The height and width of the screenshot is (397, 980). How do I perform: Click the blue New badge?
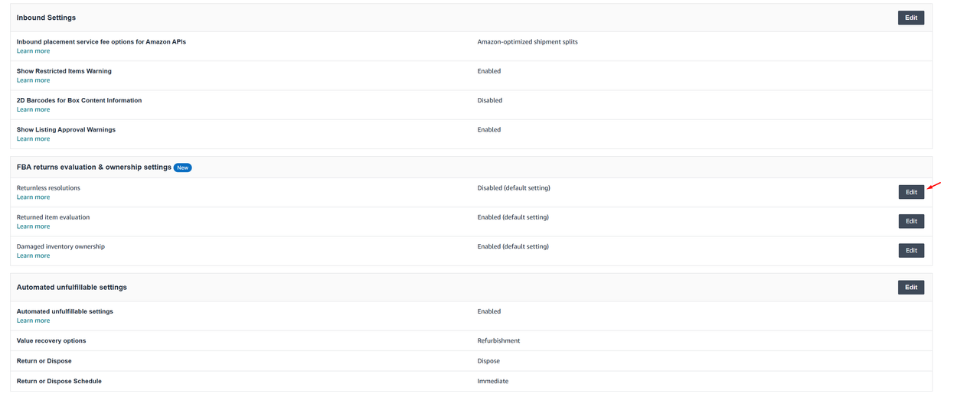coord(182,168)
